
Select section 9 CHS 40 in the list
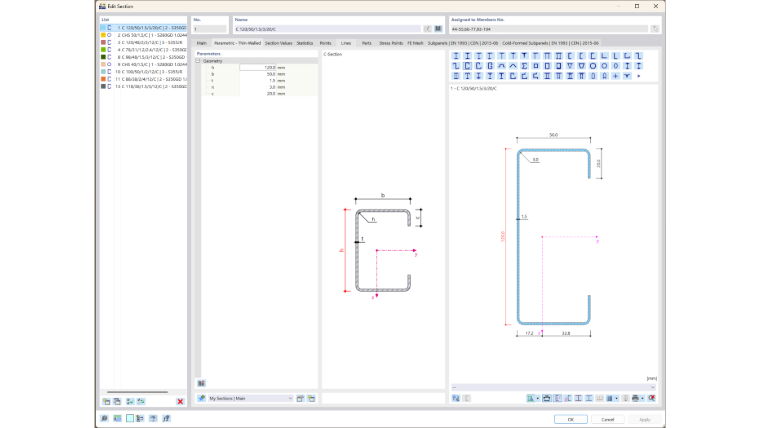143,64
